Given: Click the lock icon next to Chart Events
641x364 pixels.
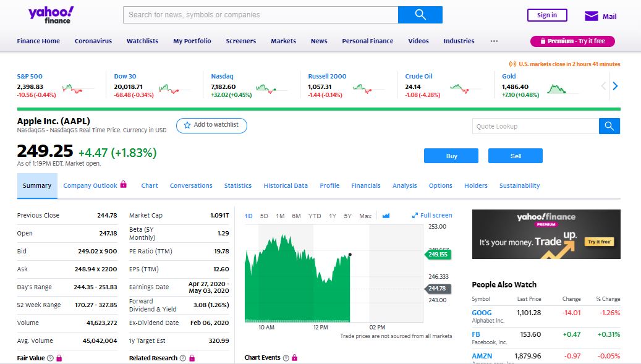Looking at the screenshot, I should (x=295, y=357).
